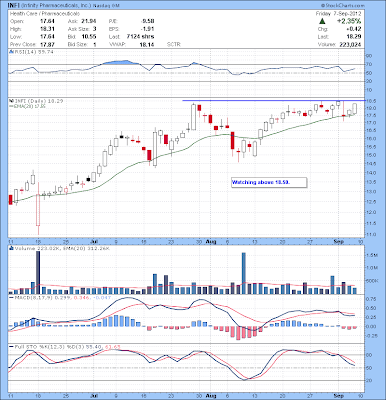The width and height of the screenshot is (386, 400).
Task: Click the Infinity Pharmaceuticals, Inc. company name
Action: click(x=57, y=6)
